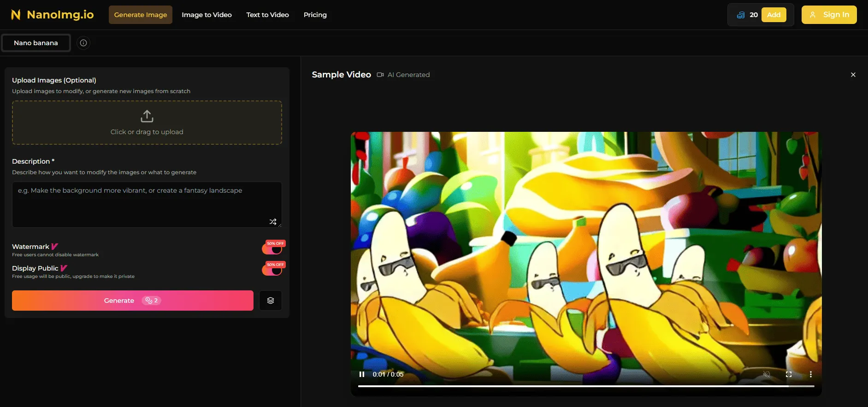The image size is (868, 407).
Task: Open the Pricing page
Action: pos(315,15)
